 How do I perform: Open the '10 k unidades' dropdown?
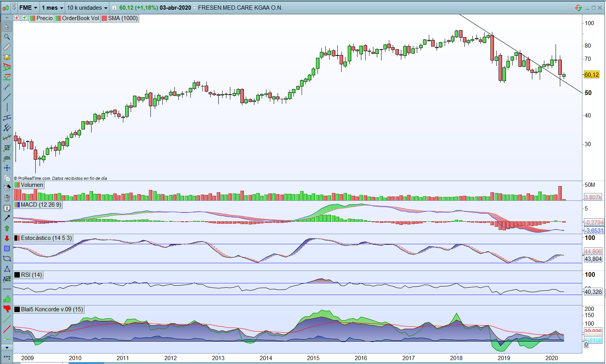[87, 8]
